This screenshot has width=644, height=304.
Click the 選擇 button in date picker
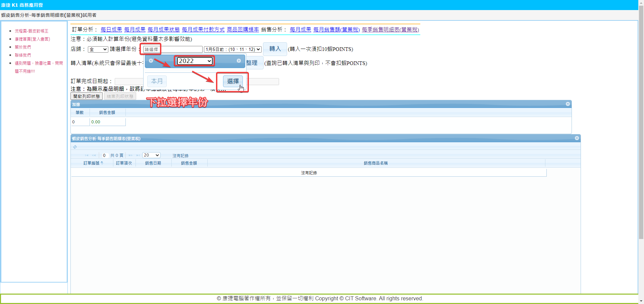point(233,81)
